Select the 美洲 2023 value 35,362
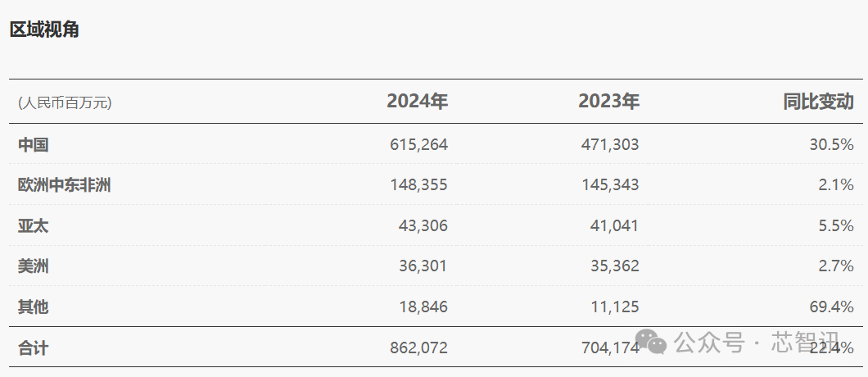The height and width of the screenshot is (377, 868). click(x=614, y=266)
